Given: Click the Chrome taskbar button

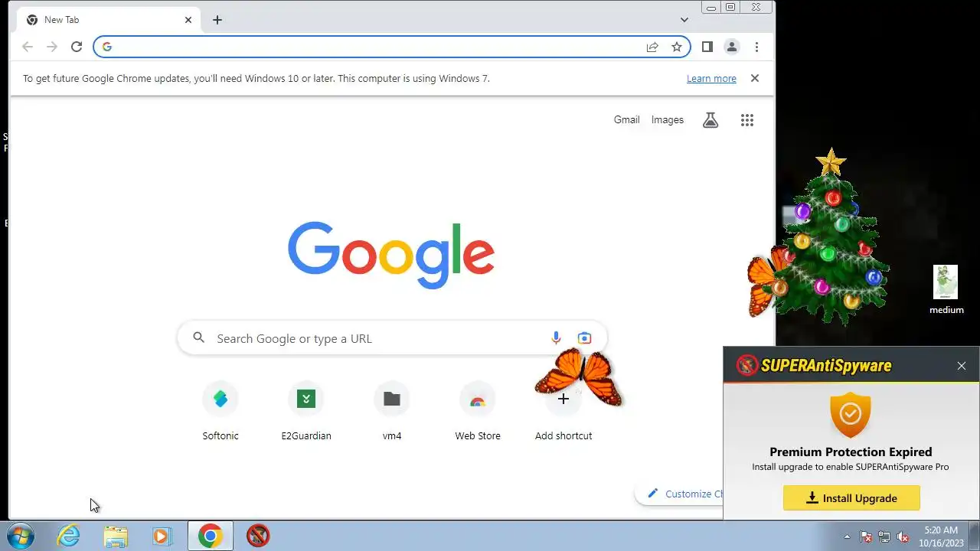Looking at the screenshot, I should coord(211,536).
